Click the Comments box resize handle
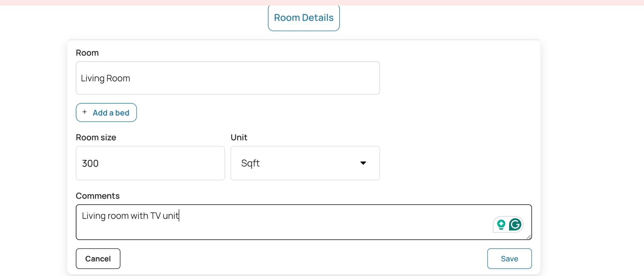The height and width of the screenshot is (276, 644). coord(529,237)
